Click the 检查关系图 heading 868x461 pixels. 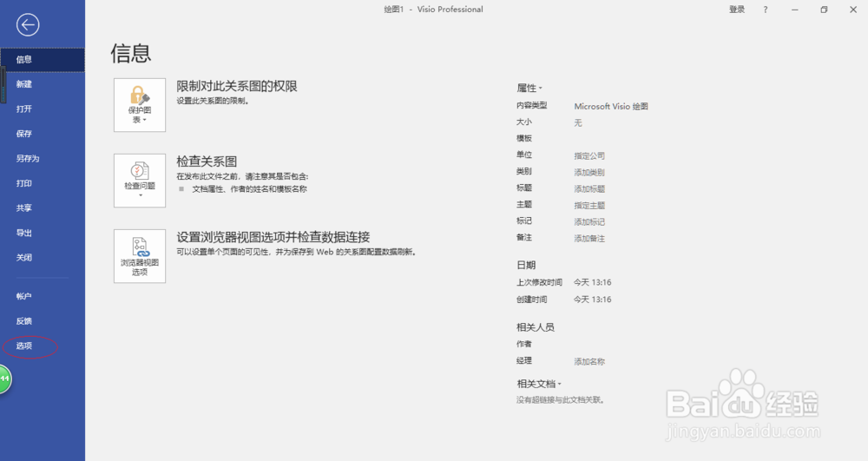pyautogui.click(x=207, y=161)
